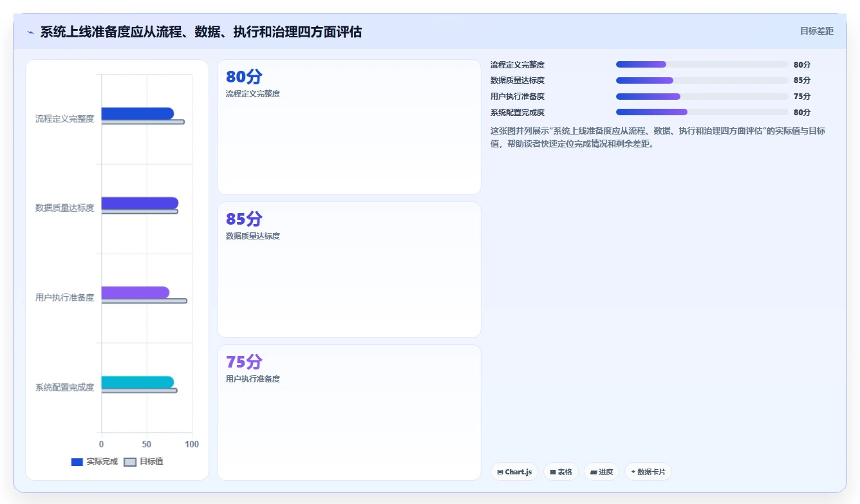
Task: Click the Chart.js tag chip
Action: 514,472
